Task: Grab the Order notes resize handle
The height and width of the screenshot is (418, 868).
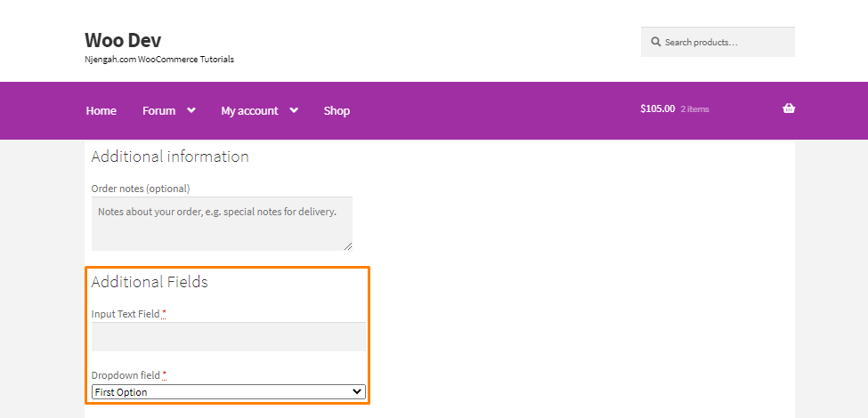Action: (347, 246)
